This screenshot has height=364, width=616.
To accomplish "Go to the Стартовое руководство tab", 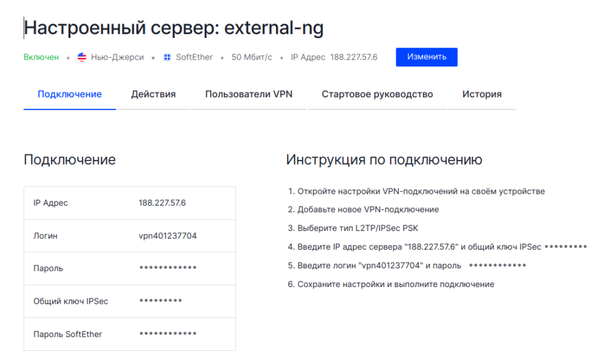I will pyautogui.click(x=377, y=94).
